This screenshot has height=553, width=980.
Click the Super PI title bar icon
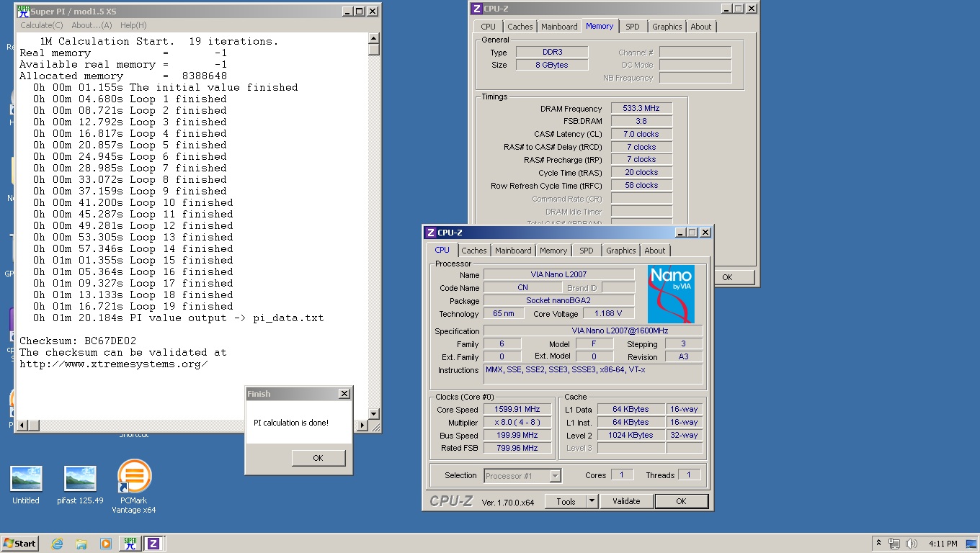coord(23,11)
